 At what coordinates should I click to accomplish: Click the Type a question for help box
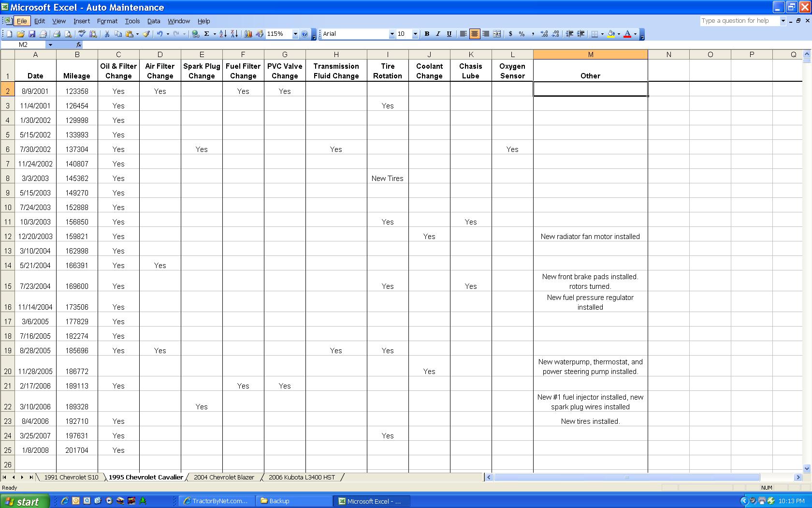click(739, 21)
